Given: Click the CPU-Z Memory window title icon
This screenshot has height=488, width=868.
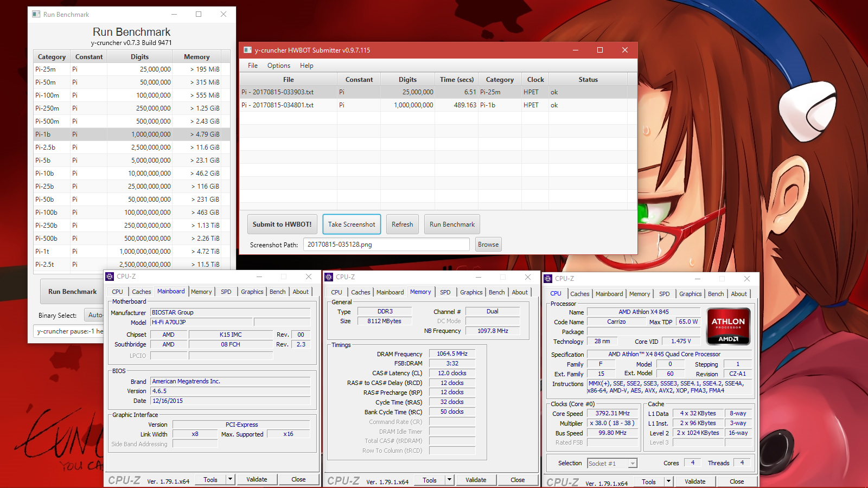Looking at the screenshot, I should click(329, 277).
